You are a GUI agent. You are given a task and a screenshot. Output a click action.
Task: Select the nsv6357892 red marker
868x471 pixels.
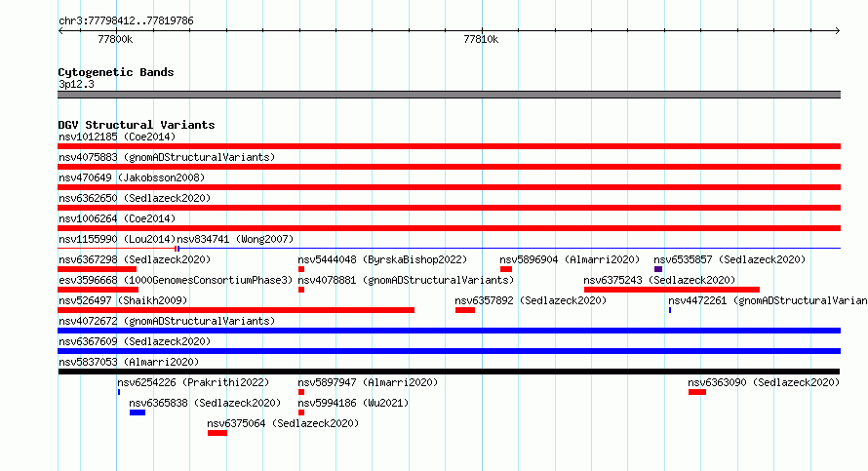point(465,310)
